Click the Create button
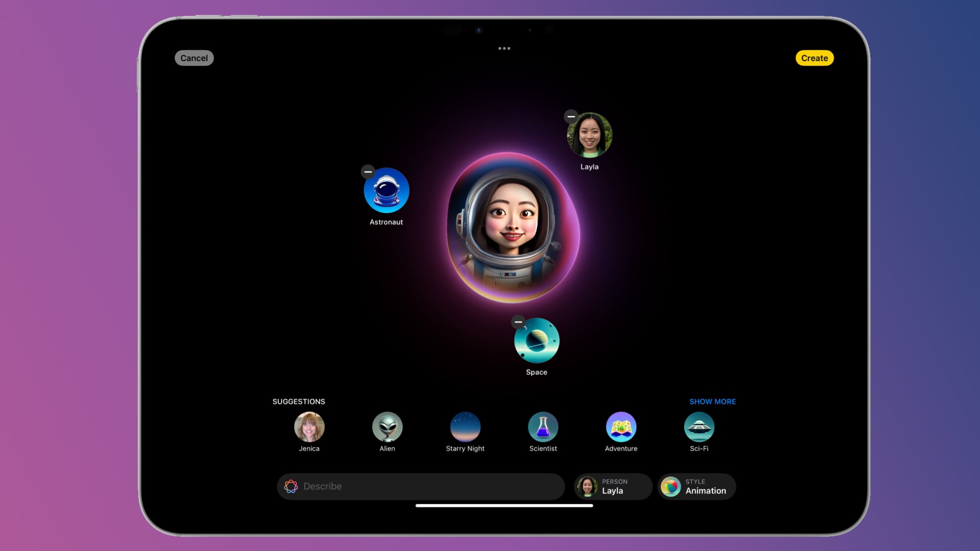The image size is (980, 551). point(814,58)
